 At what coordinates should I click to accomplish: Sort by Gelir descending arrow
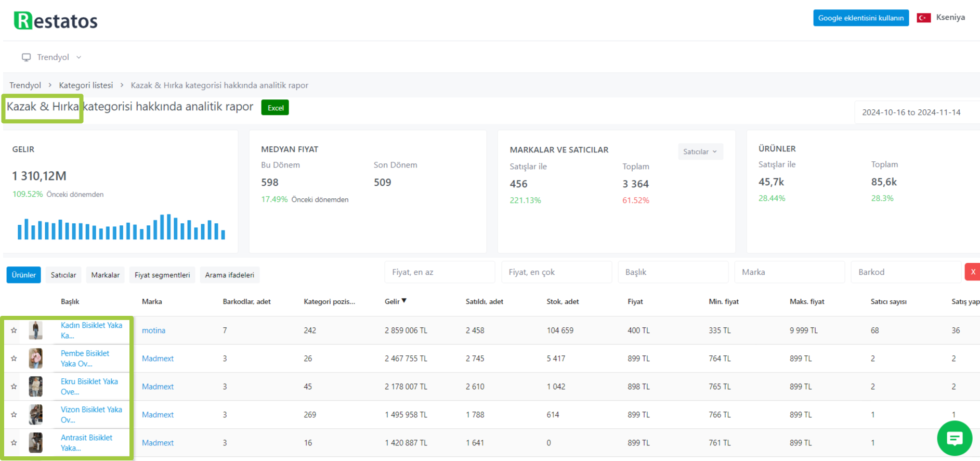tap(404, 301)
